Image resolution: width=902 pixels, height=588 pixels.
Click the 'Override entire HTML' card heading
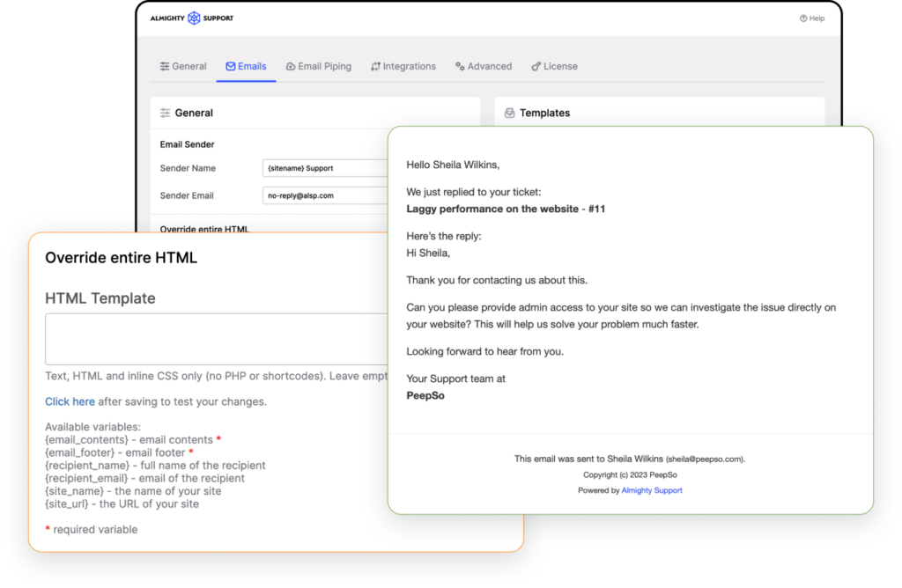pyautogui.click(x=121, y=258)
